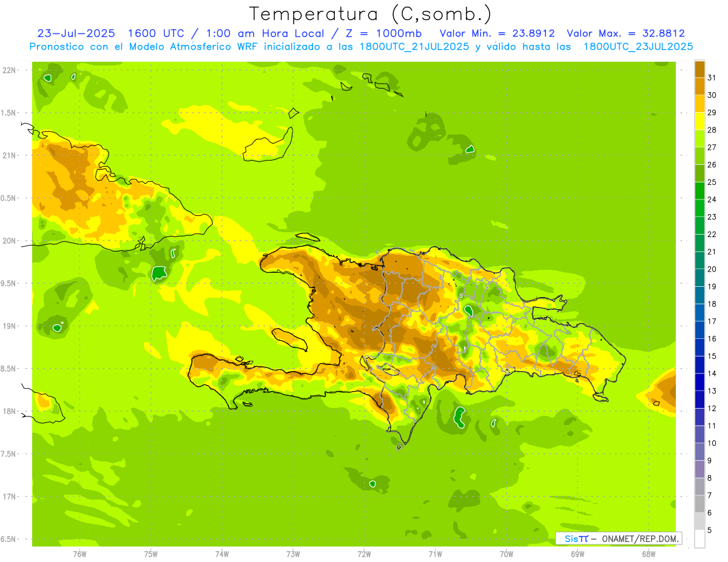Click the "73W" longitude label
This screenshot has height=562, width=728.
coord(293,554)
